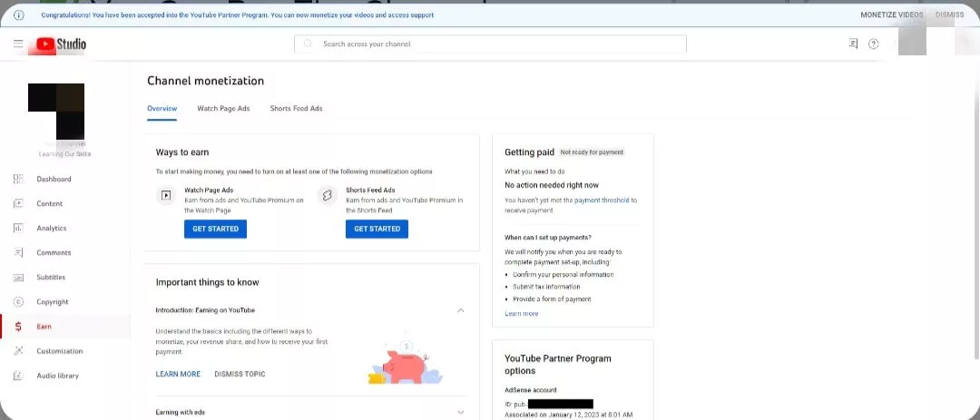Click Get Started under Shorts Feed Ads
Image resolution: width=980 pixels, height=420 pixels.
[377, 229]
